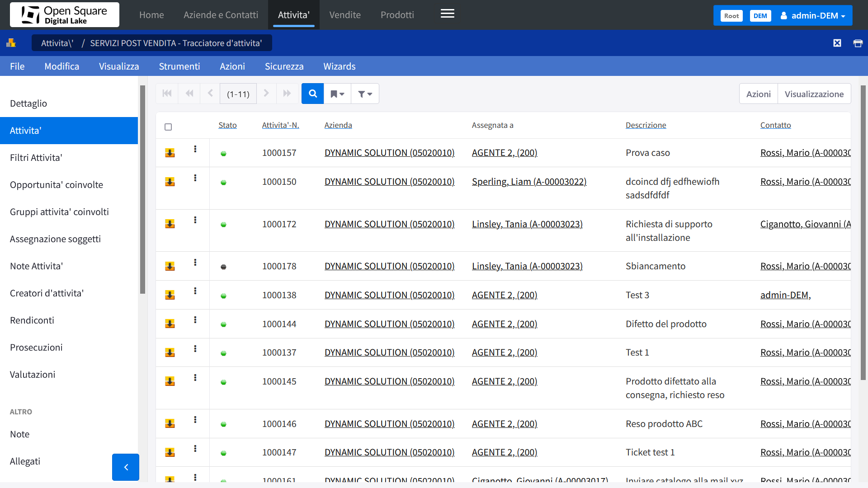Go to the Home tab
This screenshot has width=868, height=488.
(151, 15)
